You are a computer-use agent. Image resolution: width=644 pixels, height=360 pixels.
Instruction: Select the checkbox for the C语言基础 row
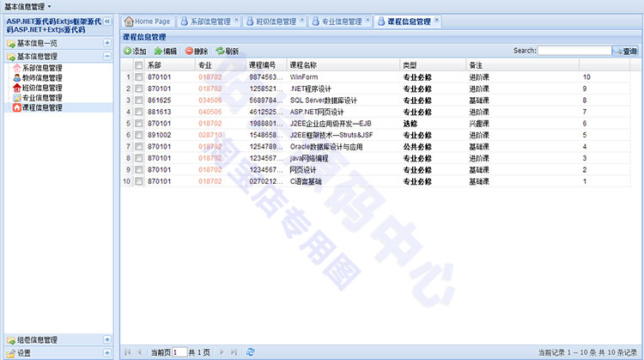(x=138, y=182)
